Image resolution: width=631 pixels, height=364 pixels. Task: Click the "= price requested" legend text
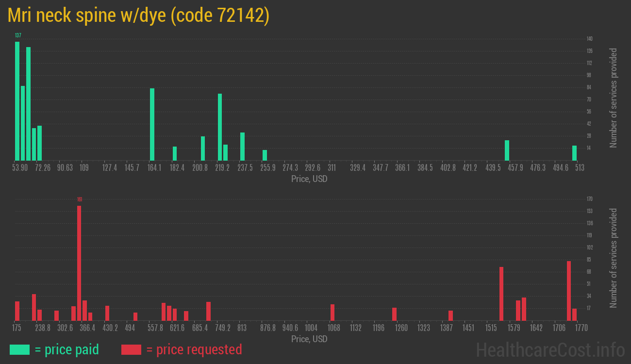[x=194, y=349]
